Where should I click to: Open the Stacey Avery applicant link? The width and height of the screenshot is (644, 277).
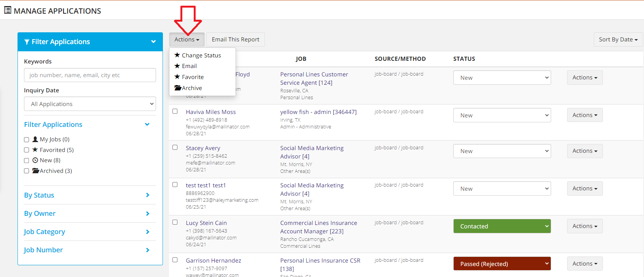point(203,148)
